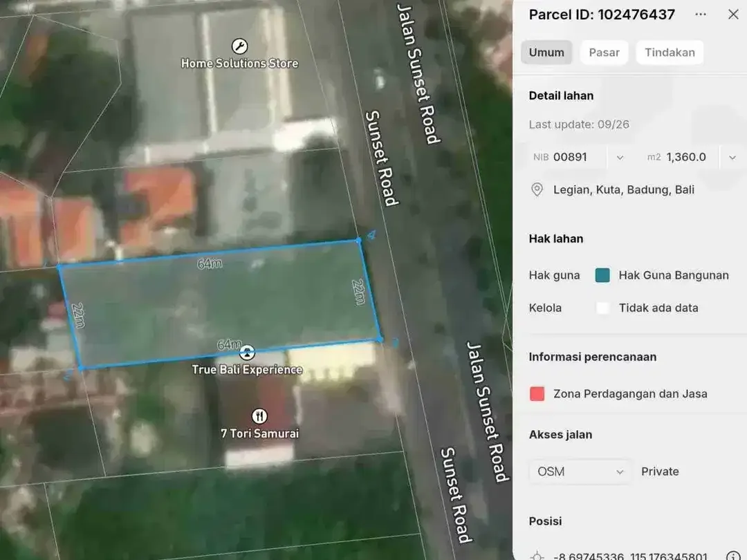Click the crosshair icon next to coordinates

537,556
